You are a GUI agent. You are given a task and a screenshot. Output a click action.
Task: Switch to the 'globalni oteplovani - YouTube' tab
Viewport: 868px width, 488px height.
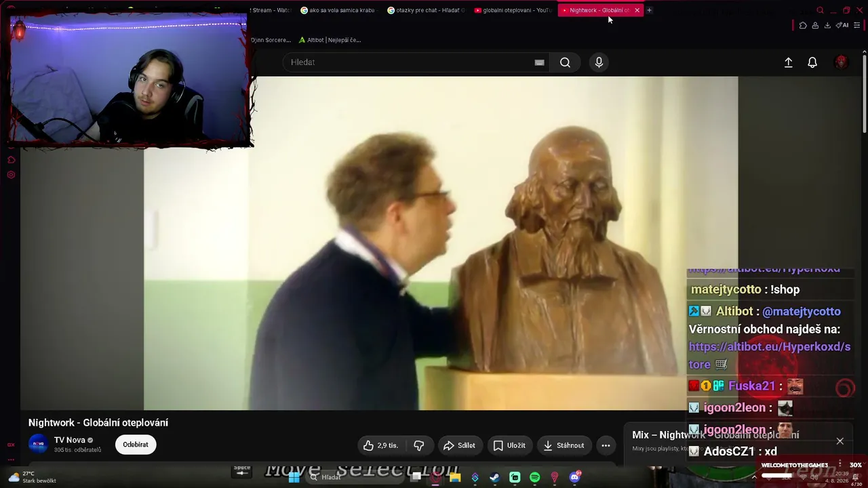(513, 10)
